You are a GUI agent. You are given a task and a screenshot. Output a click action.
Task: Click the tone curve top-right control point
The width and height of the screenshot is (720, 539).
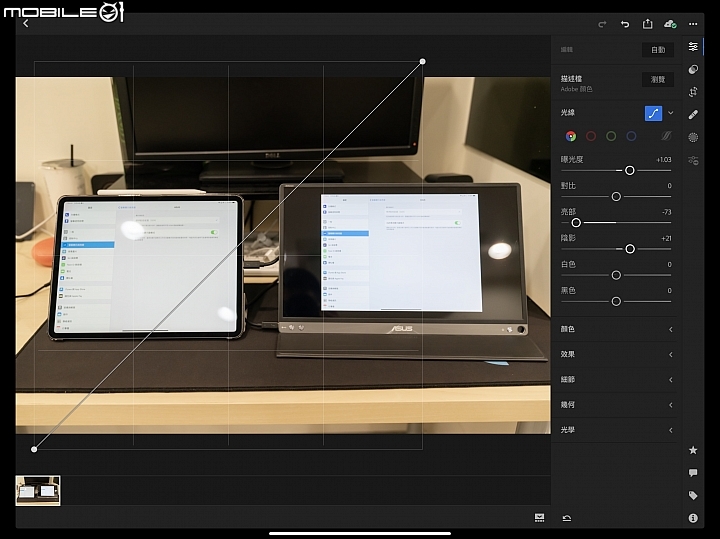pos(422,61)
